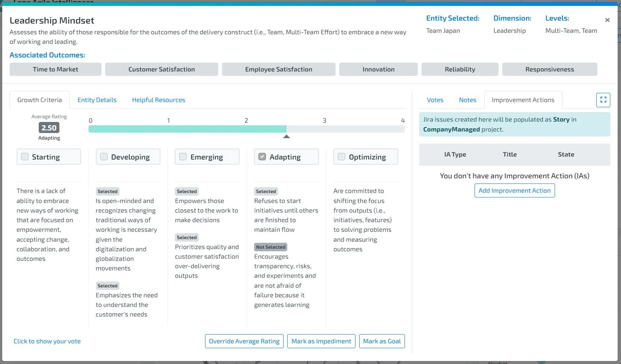Open the Helpful Resources tab

158,99
